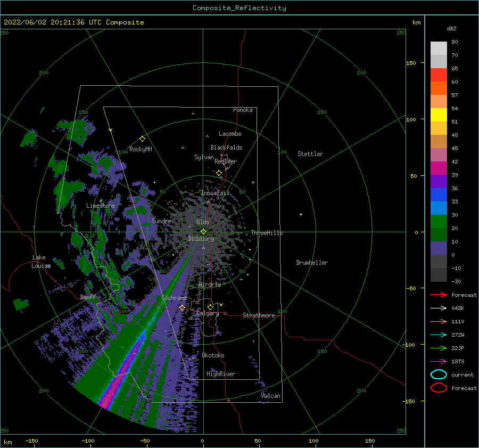The width and height of the screenshot is (479, 448).
Task: Click the Strathmore city label
Action: tap(259, 315)
